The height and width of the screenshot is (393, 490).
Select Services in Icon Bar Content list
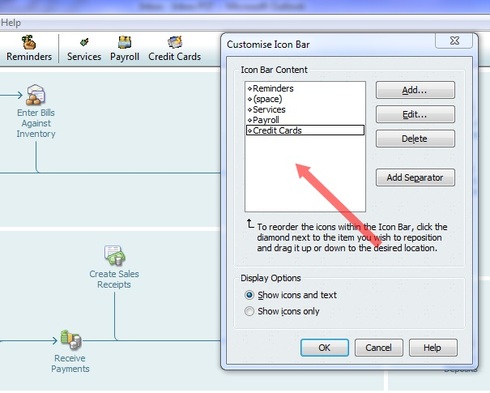pyautogui.click(x=305, y=109)
